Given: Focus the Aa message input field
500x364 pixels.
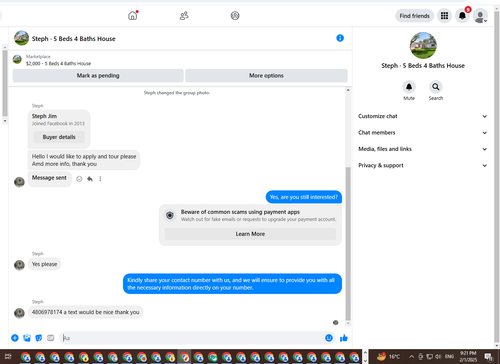Looking at the screenshot, I should (192, 338).
